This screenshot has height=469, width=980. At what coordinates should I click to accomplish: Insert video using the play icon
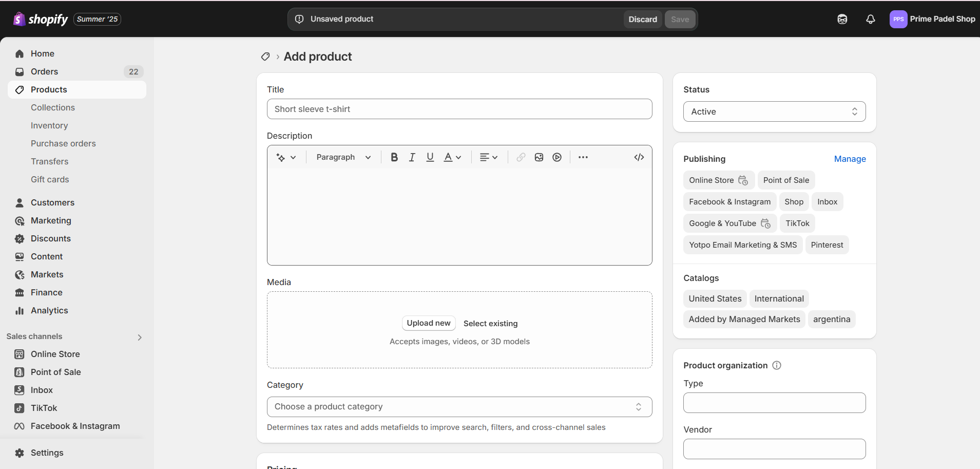(x=557, y=157)
